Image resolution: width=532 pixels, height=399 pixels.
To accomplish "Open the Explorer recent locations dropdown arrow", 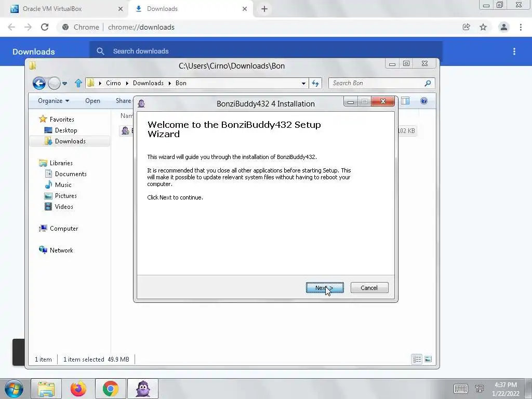I will (65, 83).
